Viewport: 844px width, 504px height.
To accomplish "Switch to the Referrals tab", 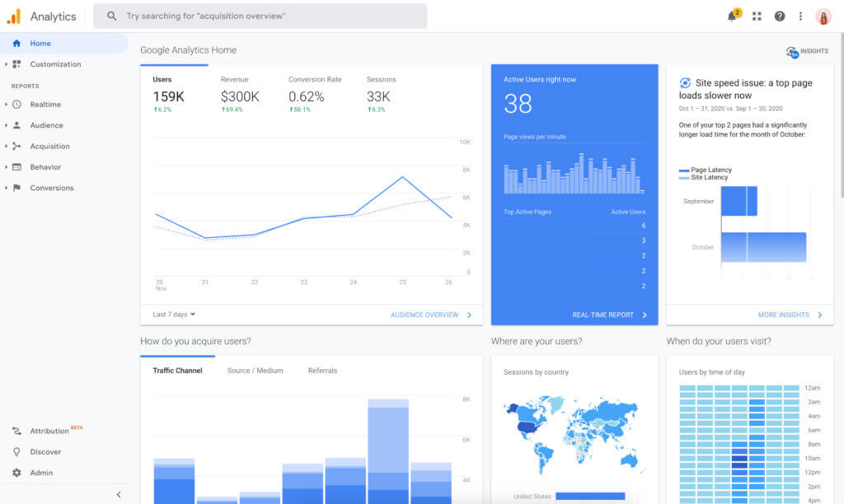I will click(322, 371).
